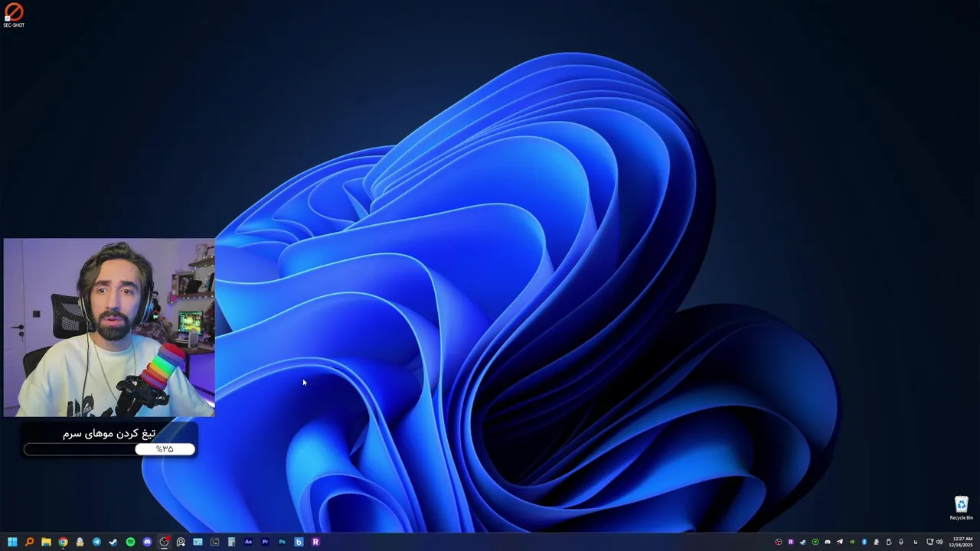Screen dimensions: 980x551
Task: Open Spotify from the taskbar
Action: pyautogui.click(x=130, y=542)
